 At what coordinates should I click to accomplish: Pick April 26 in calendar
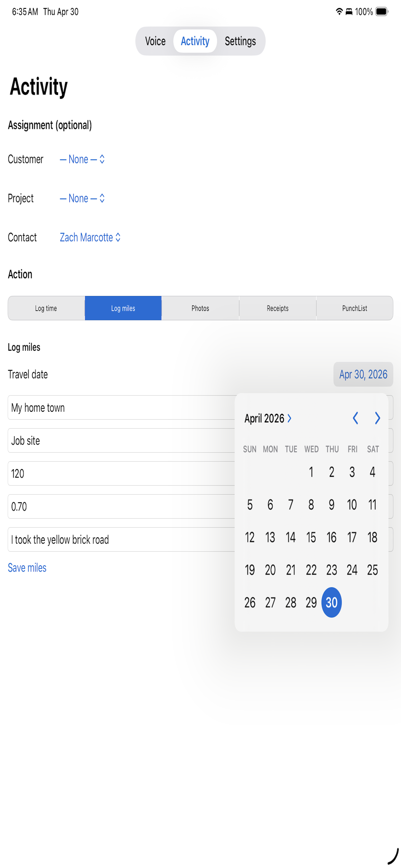[x=250, y=603]
